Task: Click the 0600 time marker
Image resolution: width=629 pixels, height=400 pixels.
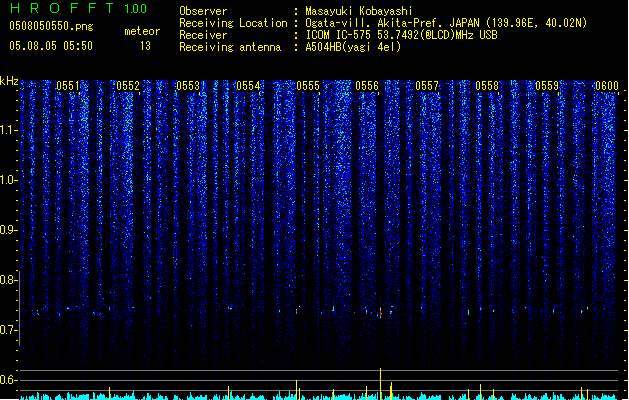Action: point(607,86)
